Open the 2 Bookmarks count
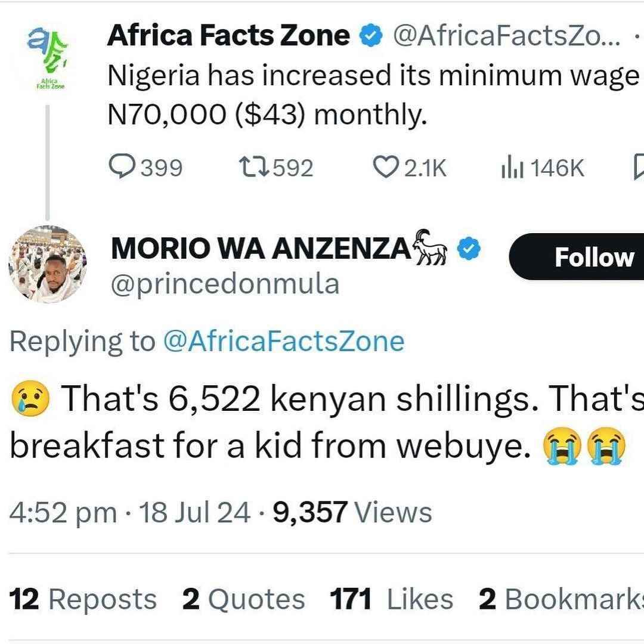The image size is (644, 644). click(x=561, y=599)
